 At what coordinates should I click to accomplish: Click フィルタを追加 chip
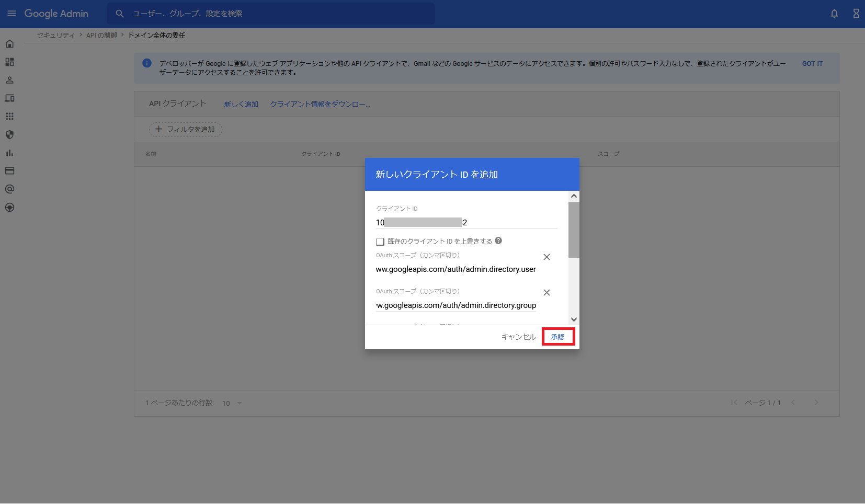point(186,129)
